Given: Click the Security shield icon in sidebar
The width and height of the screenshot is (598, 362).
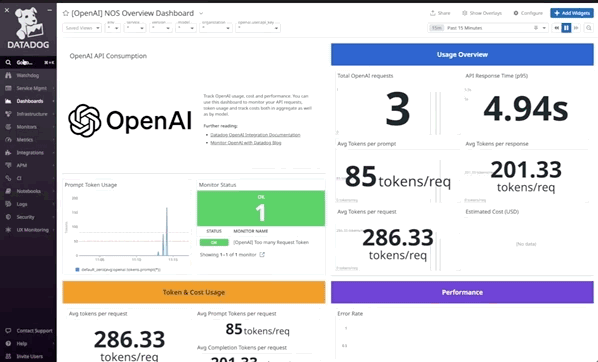Looking at the screenshot, I should [8, 217].
